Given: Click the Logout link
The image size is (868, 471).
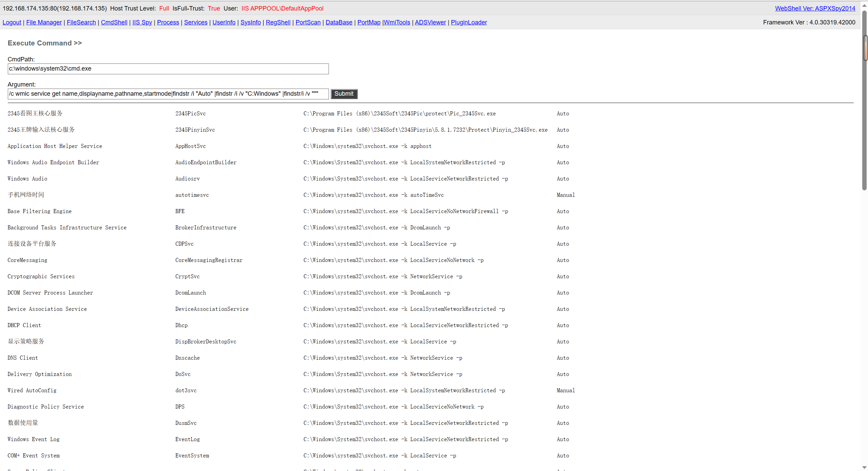Looking at the screenshot, I should [12, 22].
